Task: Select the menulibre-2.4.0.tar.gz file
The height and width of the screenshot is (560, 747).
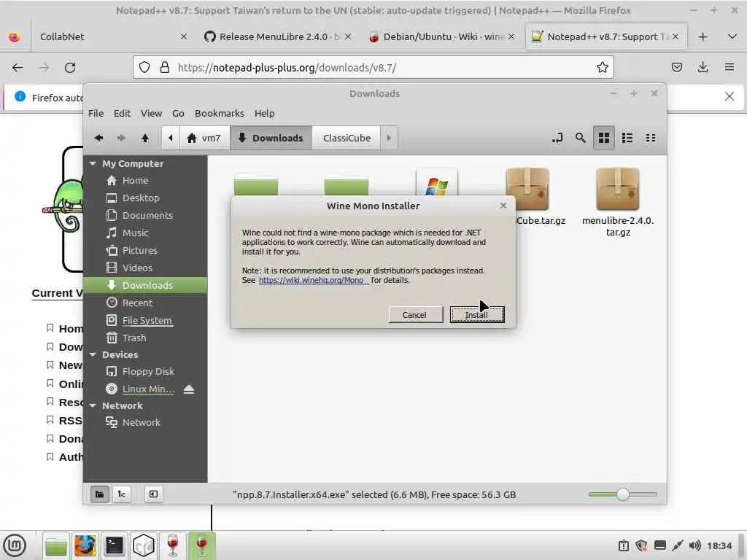Action: click(x=618, y=203)
